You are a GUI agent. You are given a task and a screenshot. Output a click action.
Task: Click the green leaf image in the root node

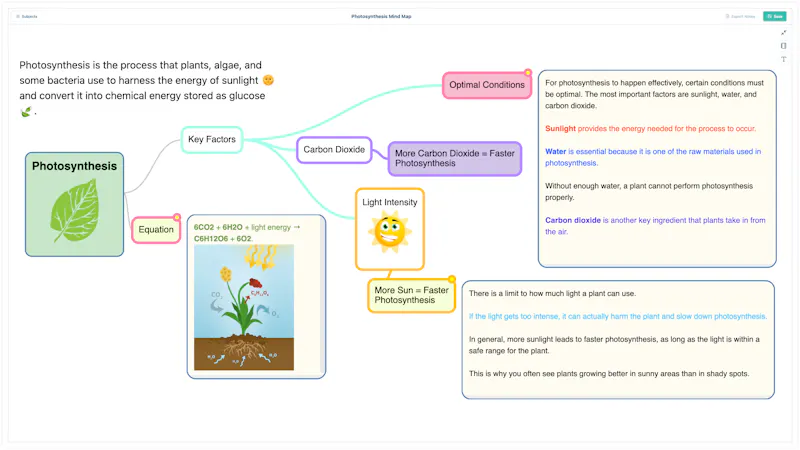(74, 210)
